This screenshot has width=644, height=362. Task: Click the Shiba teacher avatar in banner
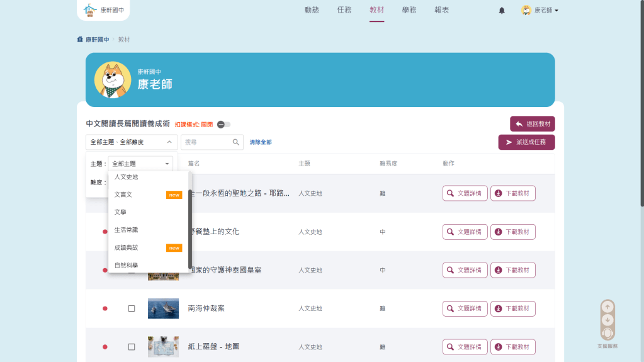(113, 80)
